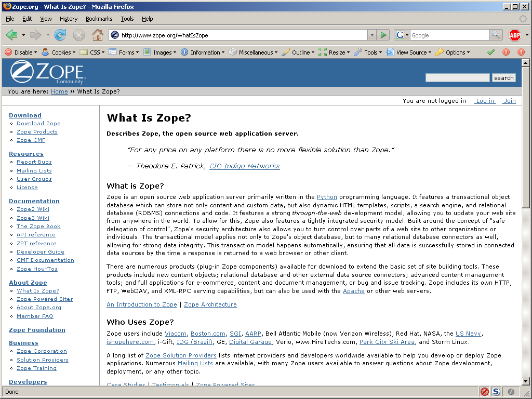Open the Options developer toolbar menu
Screen dimensions: 532x399
point(453,52)
